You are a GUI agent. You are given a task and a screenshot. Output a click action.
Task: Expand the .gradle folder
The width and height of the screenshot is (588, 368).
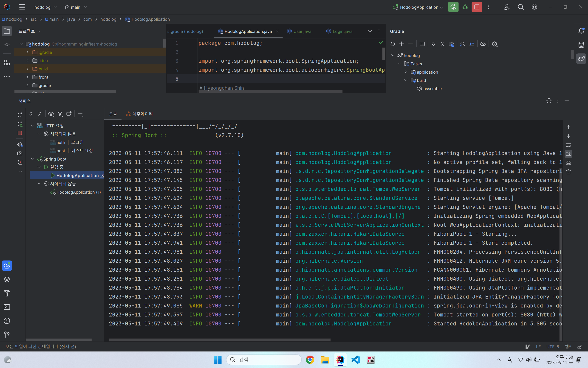pyautogui.click(x=28, y=52)
